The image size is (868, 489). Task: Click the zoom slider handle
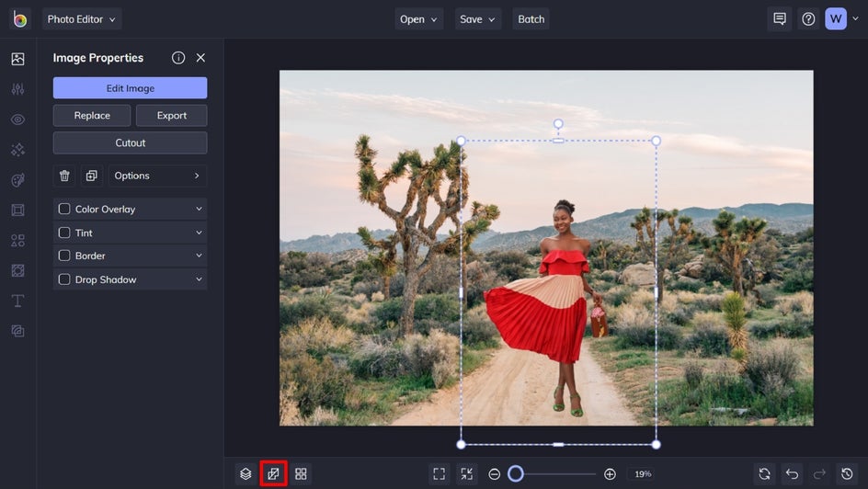point(516,474)
